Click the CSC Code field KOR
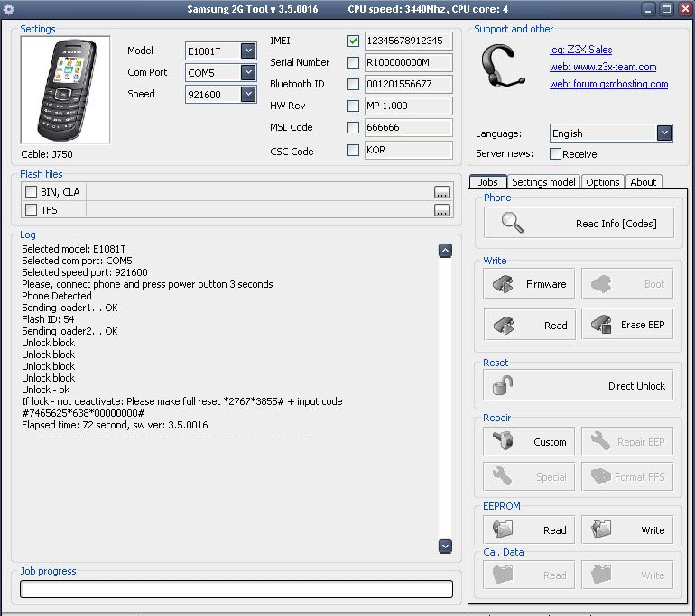 pyautogui.click(x=408, y=150)
